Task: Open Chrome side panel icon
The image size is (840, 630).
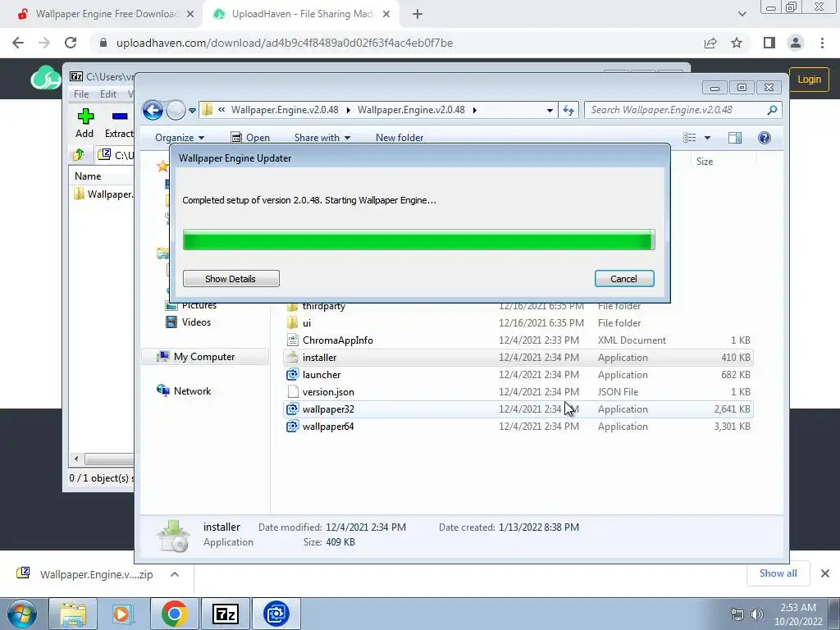Action: [769, 43]
